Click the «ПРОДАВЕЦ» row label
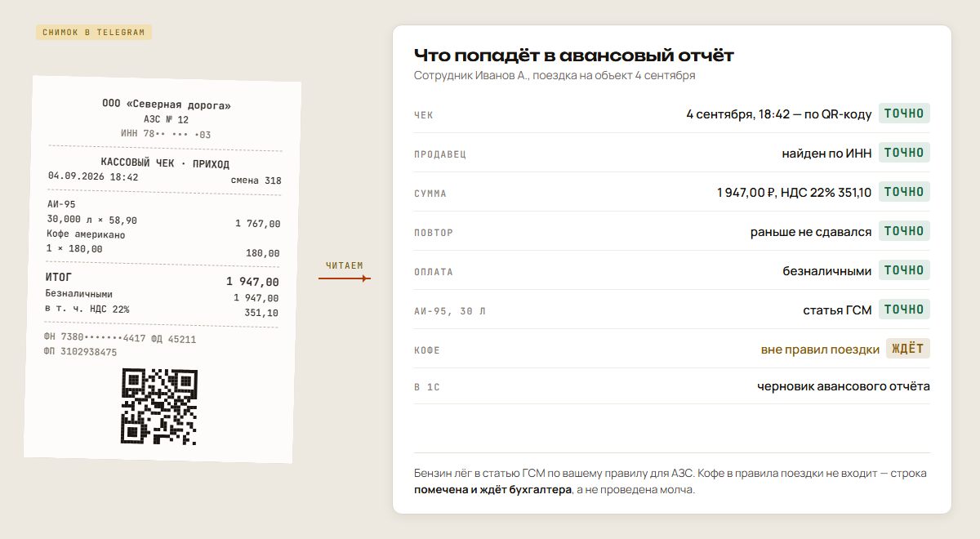Image resolution: width=980 pixels, height=539 pixels. pyautogui.click(x=440, y=154)
